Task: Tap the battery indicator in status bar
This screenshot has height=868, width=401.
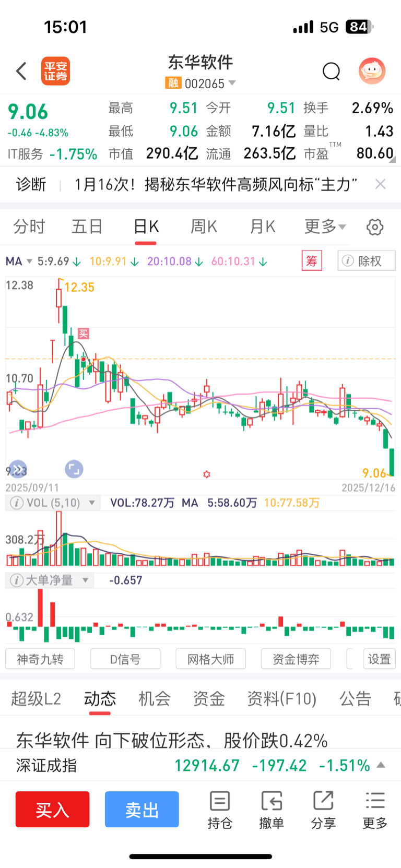Action: pos(359,27)
